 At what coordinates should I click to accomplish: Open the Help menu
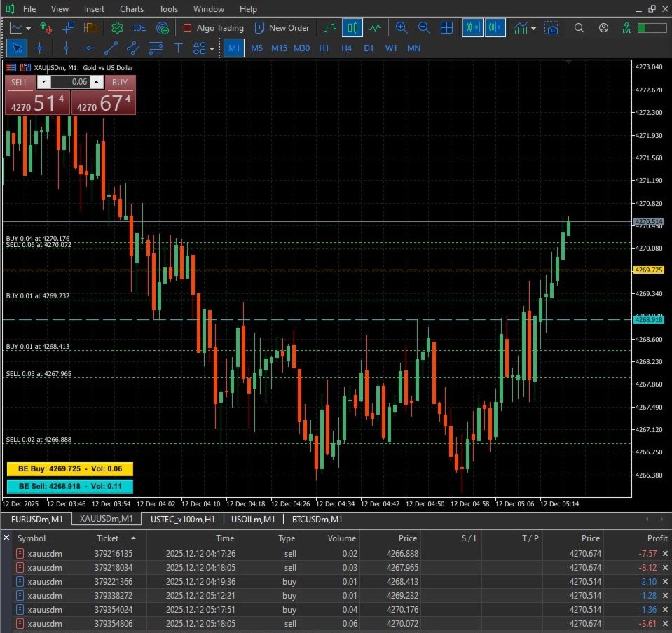[x=248, y=8]
